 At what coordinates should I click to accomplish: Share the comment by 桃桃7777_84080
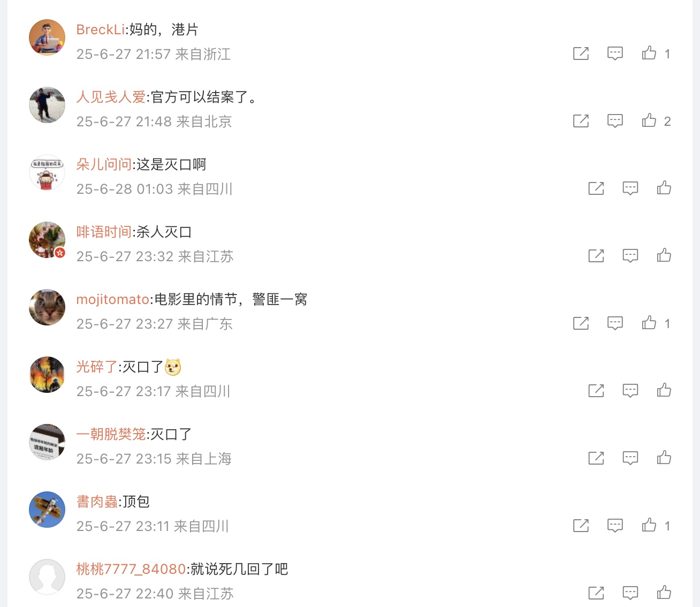pos(596,593)
